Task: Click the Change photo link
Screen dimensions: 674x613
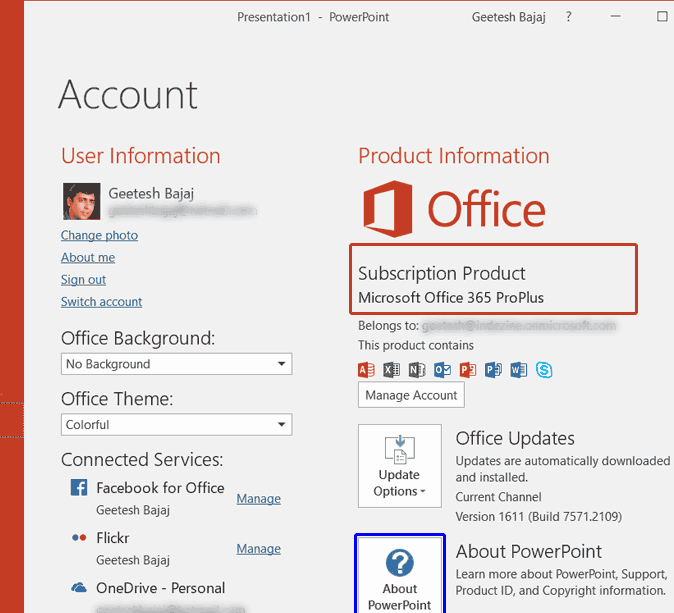Action: click(x=99, y=235)
